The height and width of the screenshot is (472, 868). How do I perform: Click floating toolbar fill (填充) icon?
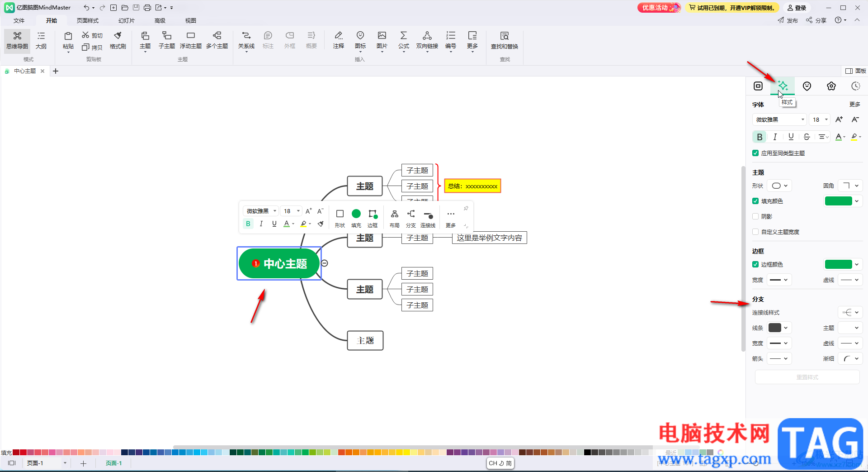pyautogui.click(x=356, y=218)
